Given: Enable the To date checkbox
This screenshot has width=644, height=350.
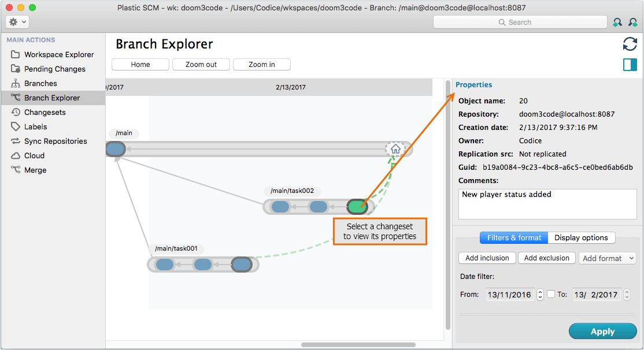Looking at the screenshot, I should click(551, 294).
